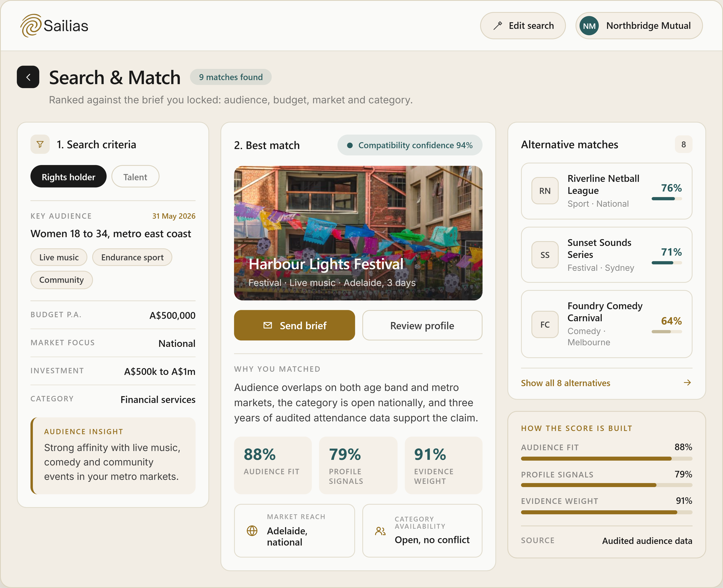723x588 pixels.
Task: Click the envelope icon on Send brief
Action: [x=268, y=325]
